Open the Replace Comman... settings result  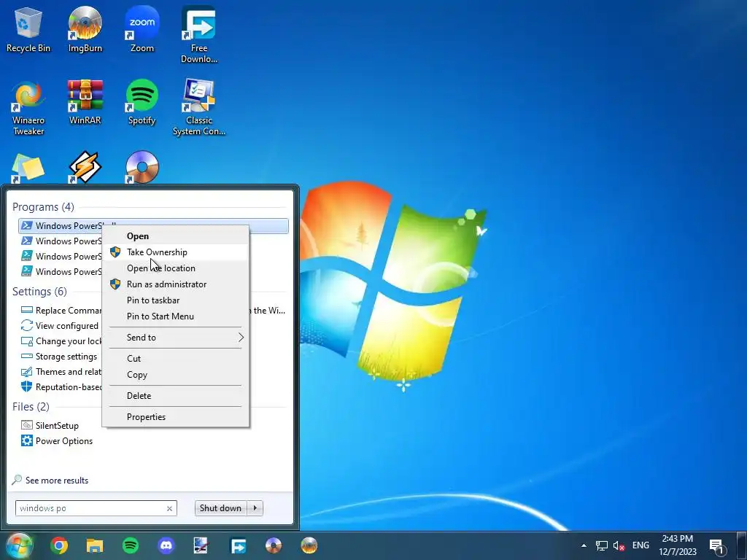(61, 311)
